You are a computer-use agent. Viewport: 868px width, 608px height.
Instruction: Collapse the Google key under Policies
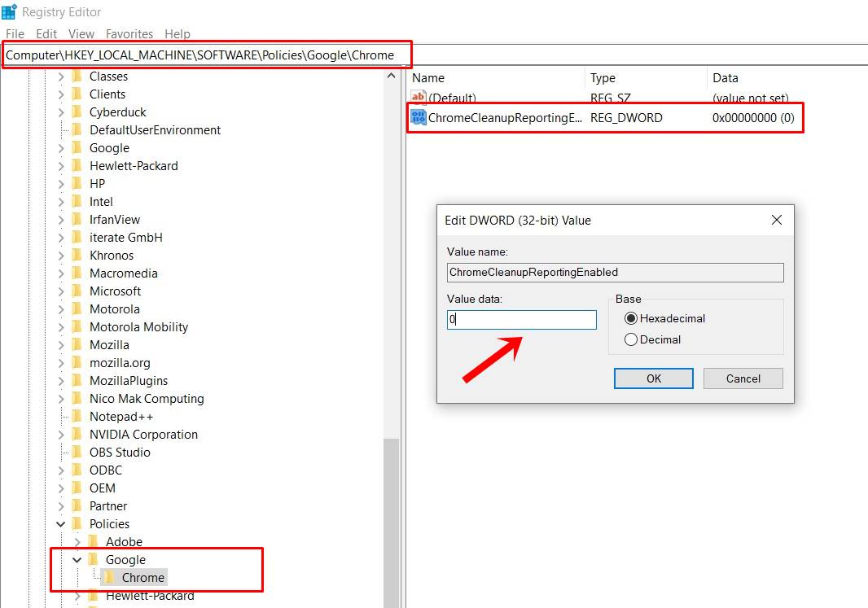pyautogui.click(x=77, y=560)
